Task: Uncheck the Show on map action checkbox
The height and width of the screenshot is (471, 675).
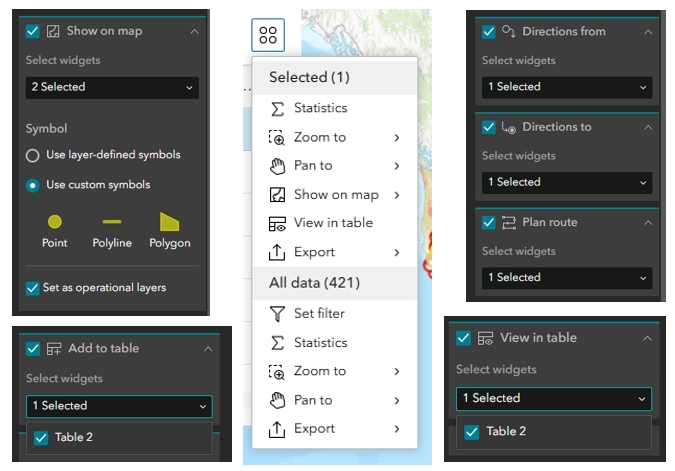Action: point(33,31)
